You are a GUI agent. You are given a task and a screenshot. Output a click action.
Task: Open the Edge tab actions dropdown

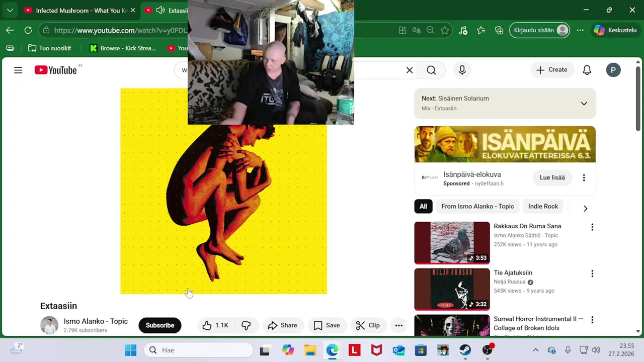[10, 10]
